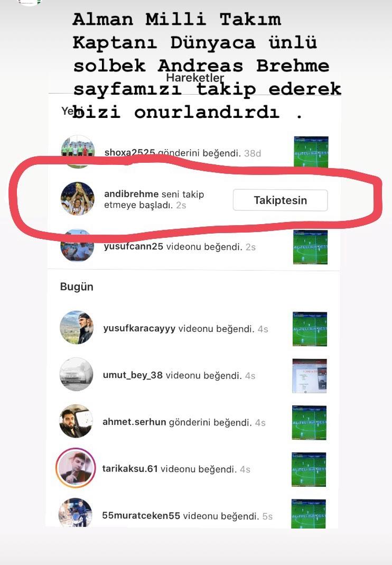
Task: Open video thumbnail liked by yusufcann25
Action: coord(310,247)
